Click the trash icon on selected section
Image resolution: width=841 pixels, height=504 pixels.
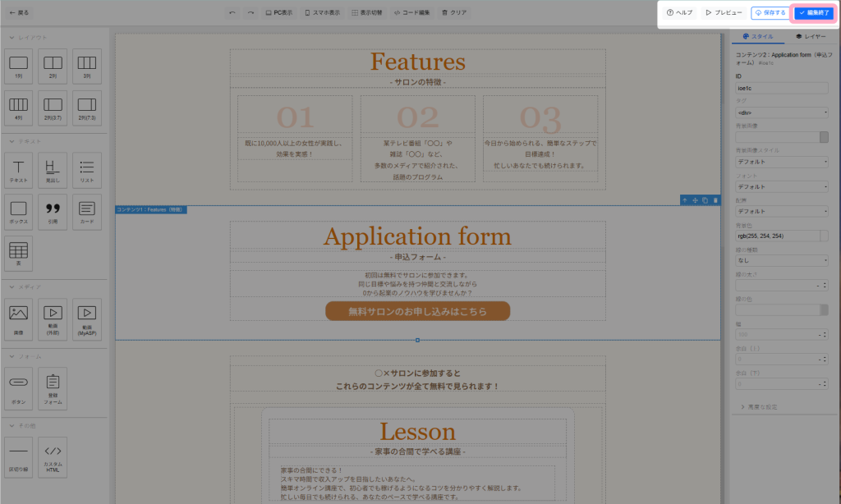[715, 200]
